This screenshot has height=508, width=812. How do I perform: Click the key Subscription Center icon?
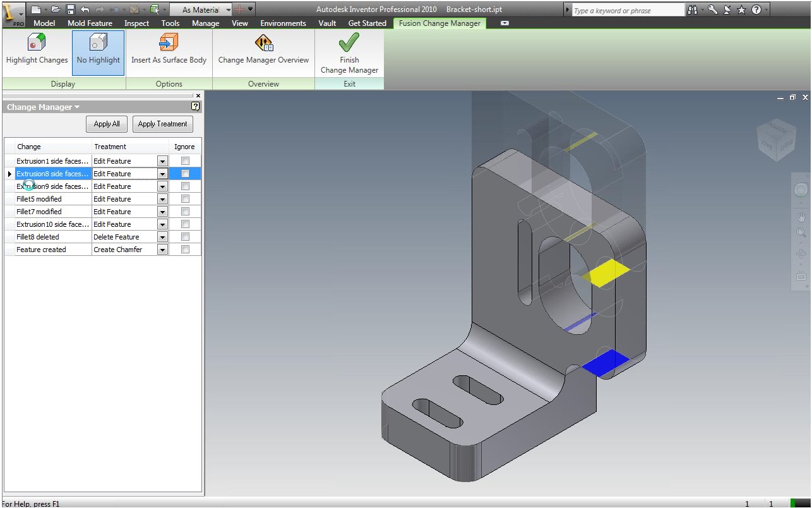[712, 10]
